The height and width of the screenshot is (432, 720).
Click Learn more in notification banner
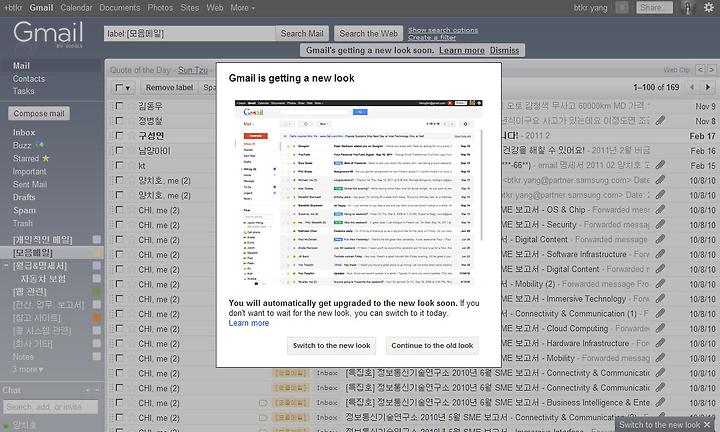462,50
